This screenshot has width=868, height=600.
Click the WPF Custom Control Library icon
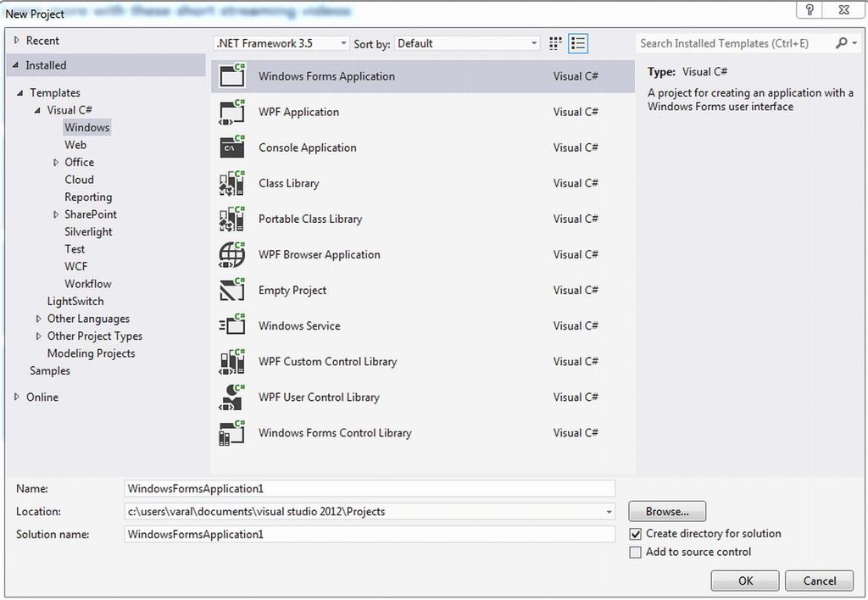pos(232,361)
